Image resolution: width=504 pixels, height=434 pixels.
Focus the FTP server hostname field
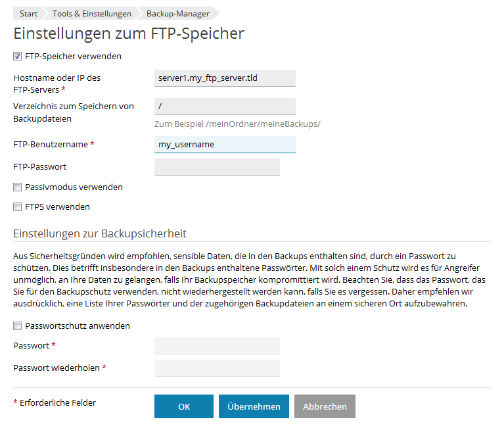tap(225, 78)
